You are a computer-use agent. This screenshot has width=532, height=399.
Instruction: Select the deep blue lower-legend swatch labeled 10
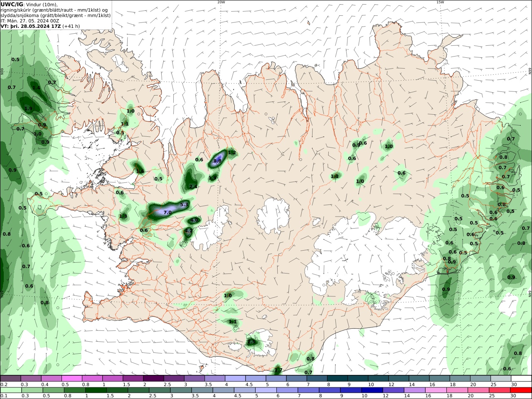click(x=372, y=390)
